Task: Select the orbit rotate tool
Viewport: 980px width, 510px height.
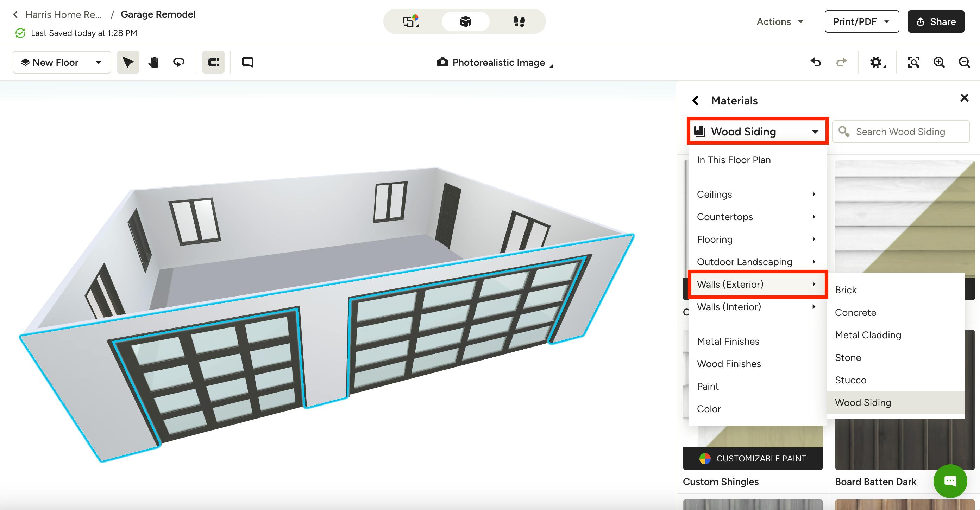Action: (x=179, y=62)
